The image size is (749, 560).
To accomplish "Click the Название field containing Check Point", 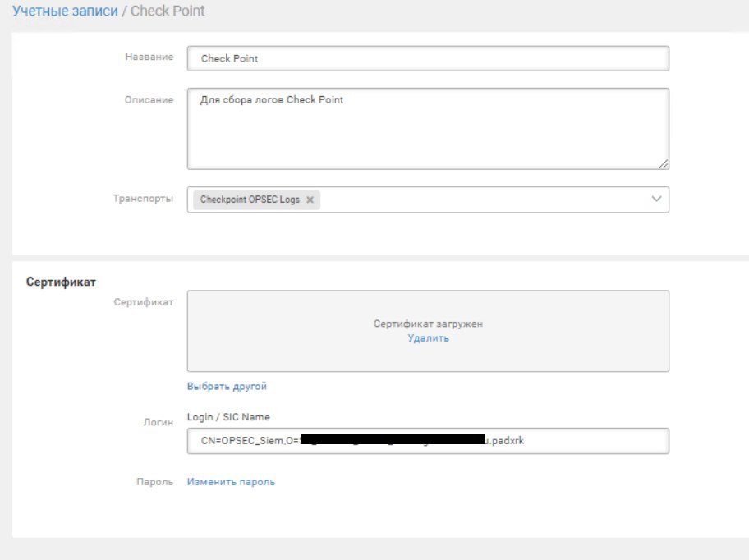I will coord(428,59).
